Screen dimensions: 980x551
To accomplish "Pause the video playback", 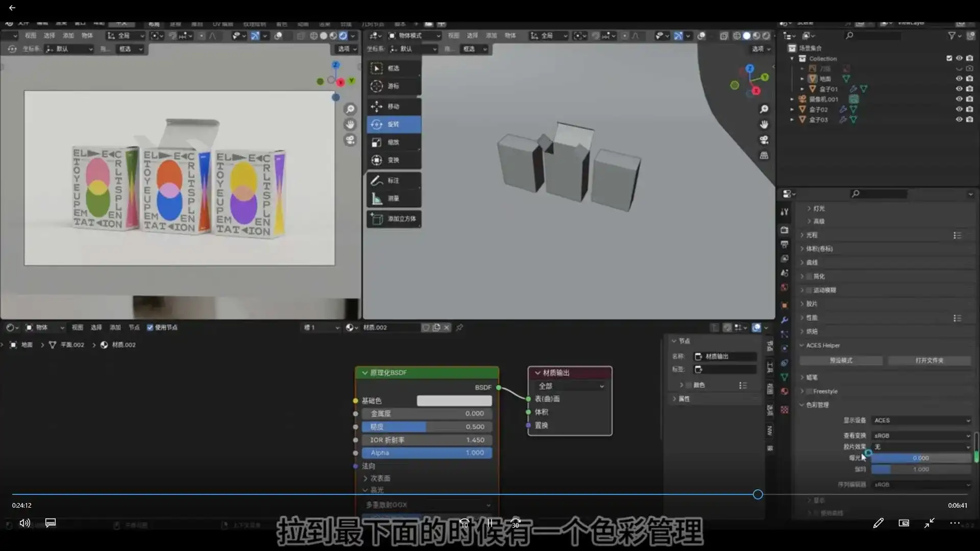I will coord(490,523).
